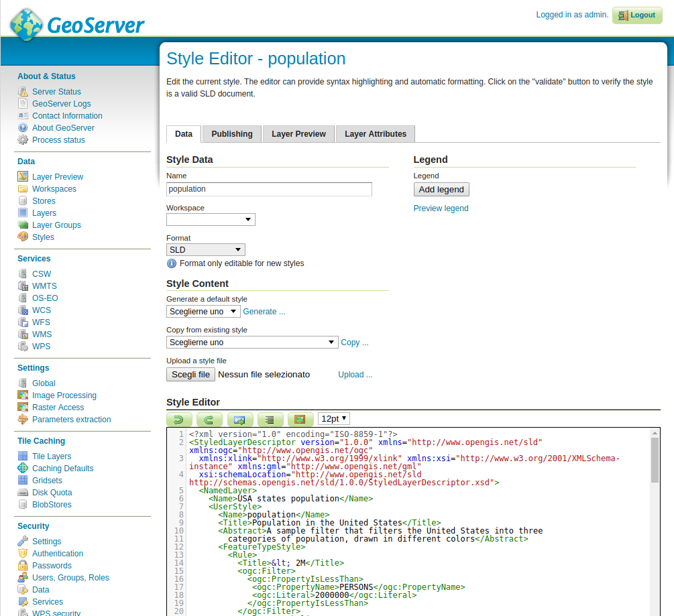This screenshot has width=674, height=616.
Task: Switch to the Layer Attributes tab
Action: [x=376, y=134]
